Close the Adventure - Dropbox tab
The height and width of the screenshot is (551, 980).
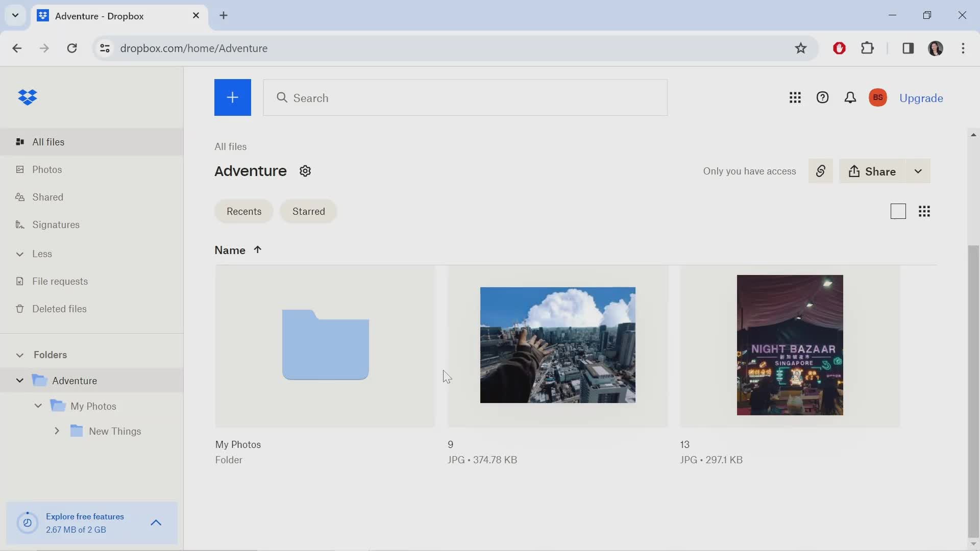196,15
